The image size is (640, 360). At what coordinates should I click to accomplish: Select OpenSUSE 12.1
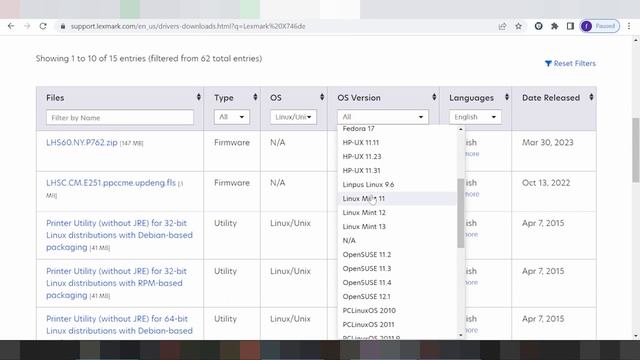[397, 296]
